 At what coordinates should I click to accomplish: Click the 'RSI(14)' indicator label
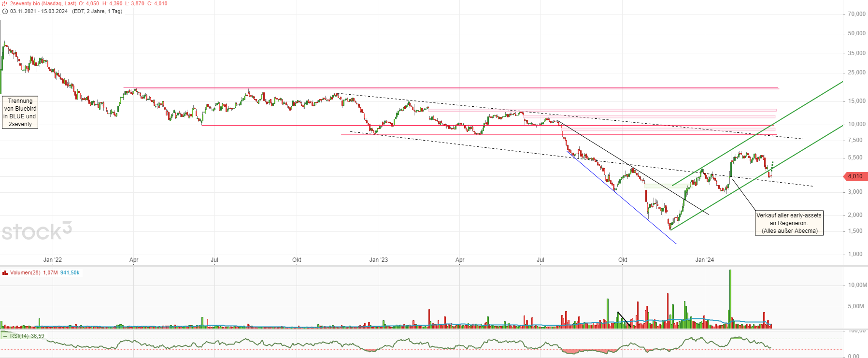19,336
